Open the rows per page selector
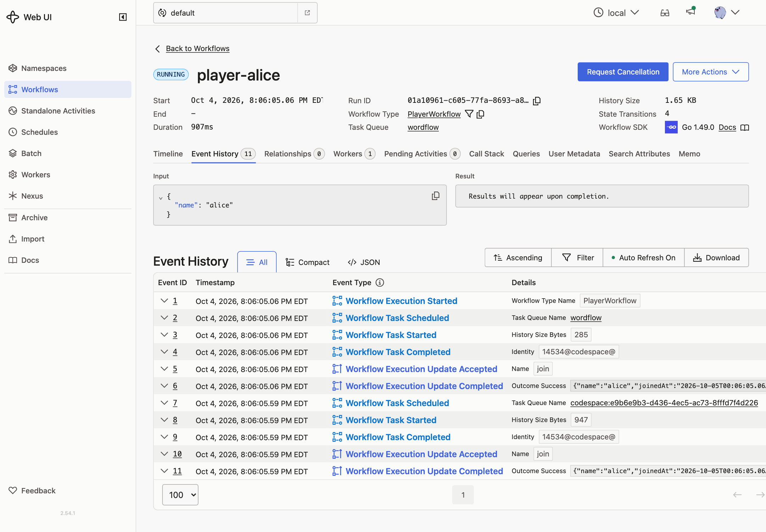The height and width of the screenshot is (532, 766). click(180, 495)
